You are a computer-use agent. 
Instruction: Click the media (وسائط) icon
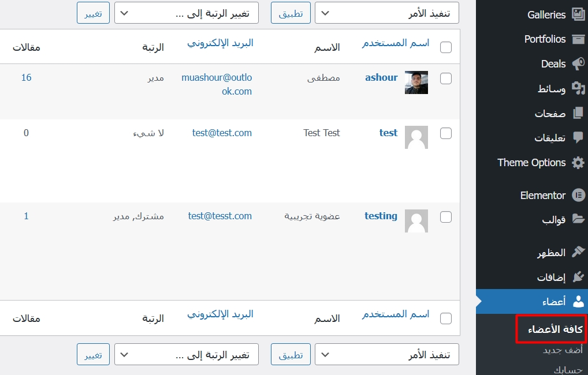(578, 88)
